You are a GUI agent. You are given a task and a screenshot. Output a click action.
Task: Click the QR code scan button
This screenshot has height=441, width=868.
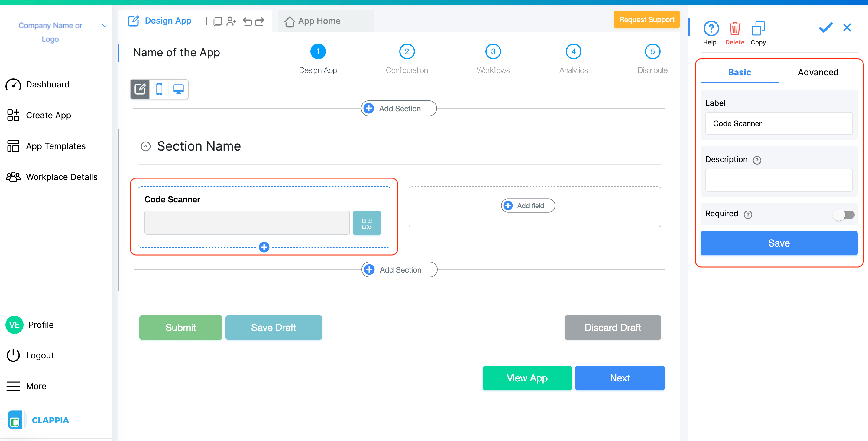tap(366, 223)
